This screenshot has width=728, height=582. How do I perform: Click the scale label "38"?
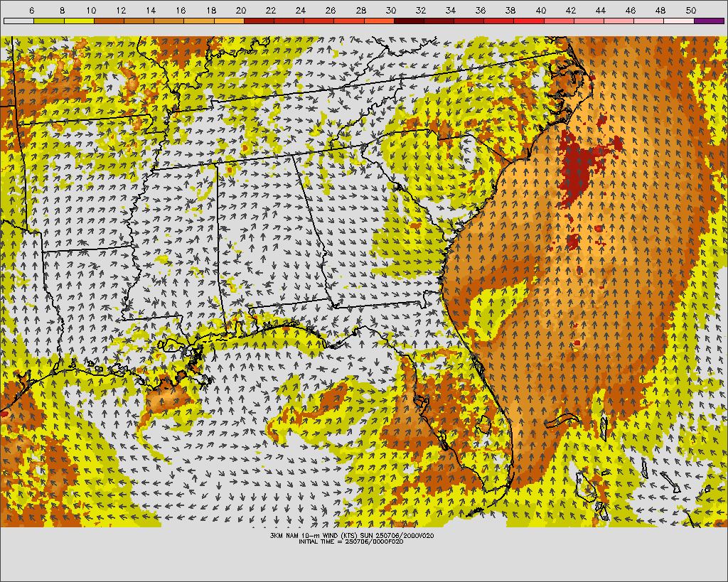[x=510, y=10]
